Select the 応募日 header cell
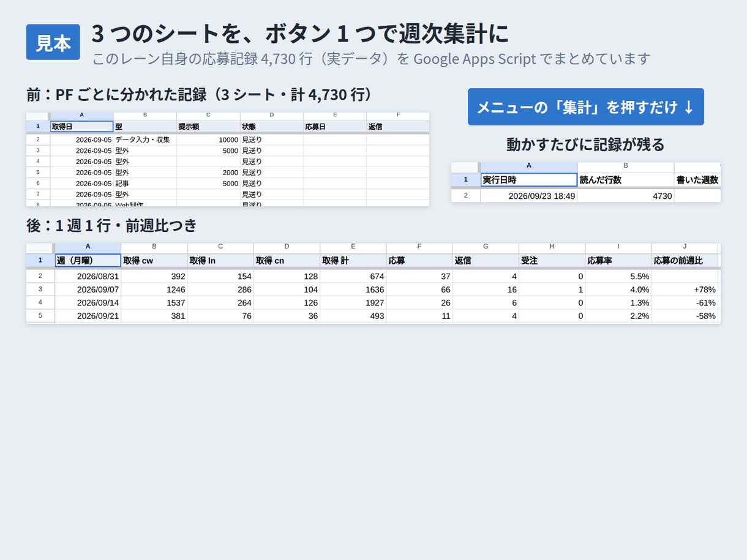 335,127
